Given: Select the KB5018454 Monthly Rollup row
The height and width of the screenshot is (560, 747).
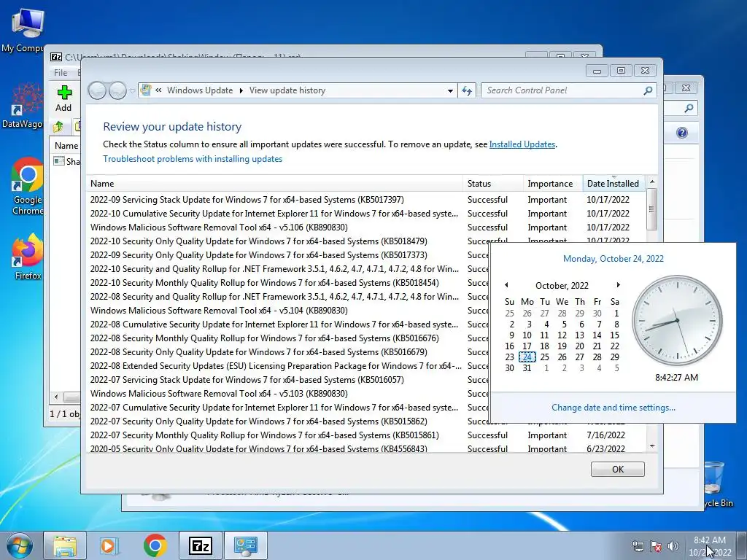Looking at the screenshot, I should (x=289, y=282).
